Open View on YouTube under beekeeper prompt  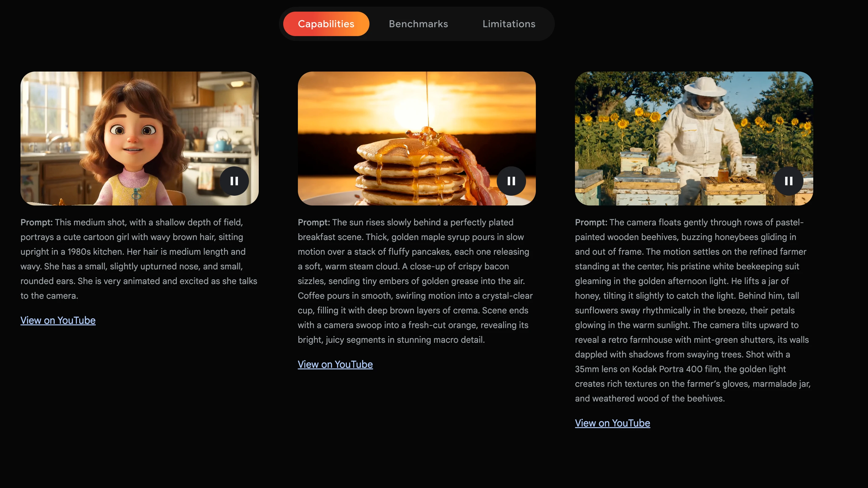tap(612, 423)
